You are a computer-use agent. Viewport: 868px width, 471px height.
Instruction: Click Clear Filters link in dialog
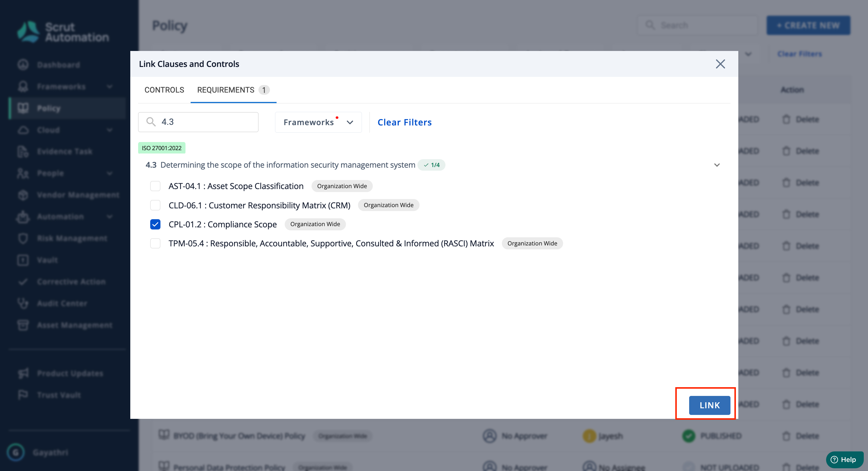point(404,122)
